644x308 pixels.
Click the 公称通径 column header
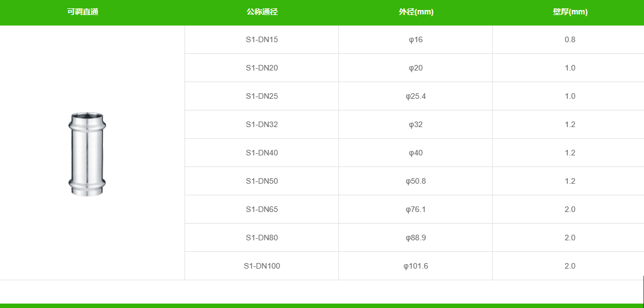[x=262, y=12]
